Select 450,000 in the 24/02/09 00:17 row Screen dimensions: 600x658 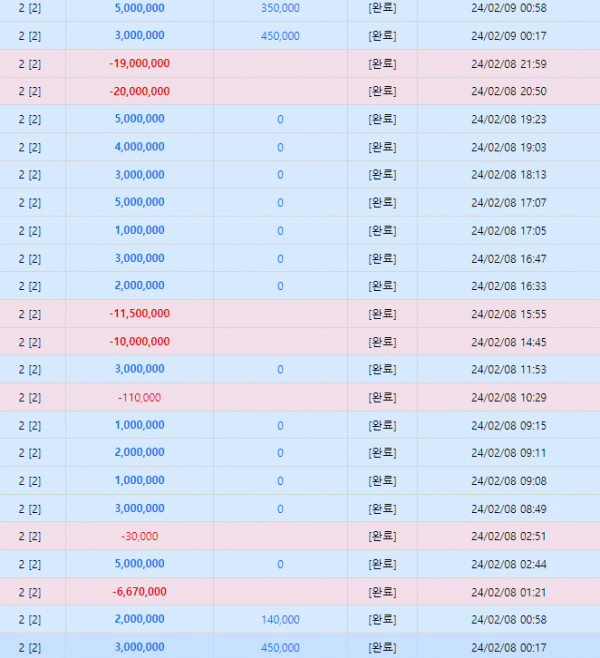tap(280, 36)
